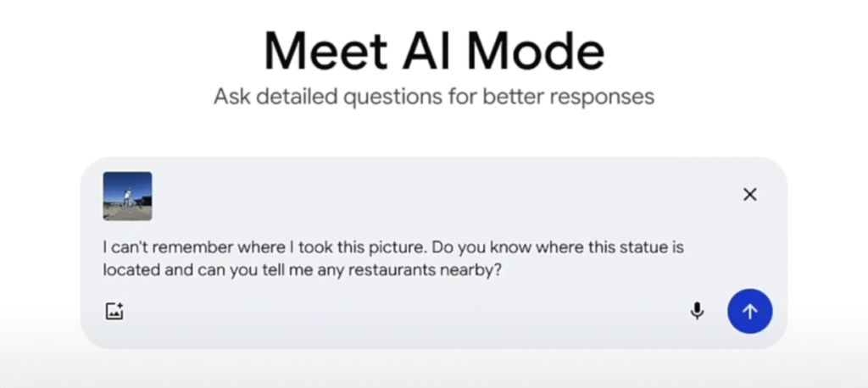Click the "AI" text in the heading
The image size is (868, 388).
(431, 52)
